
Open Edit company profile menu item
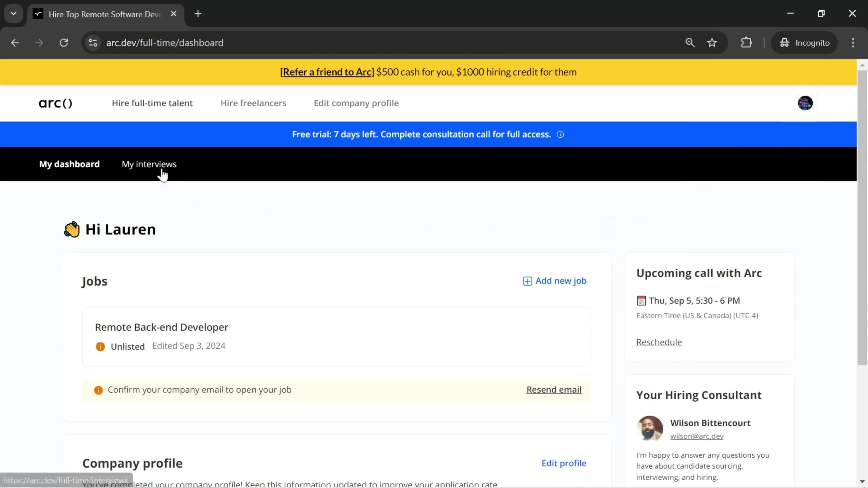point(356,103)
